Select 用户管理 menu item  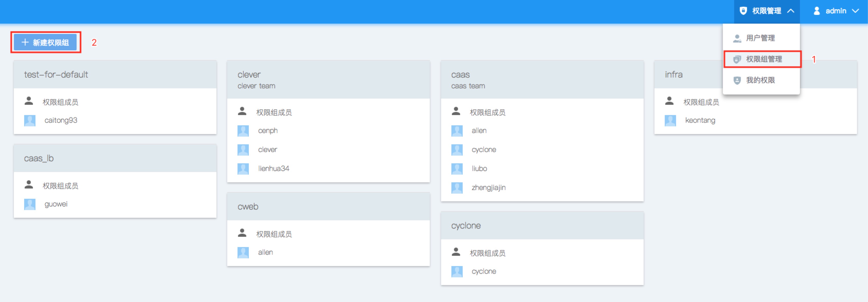point(761,38)
